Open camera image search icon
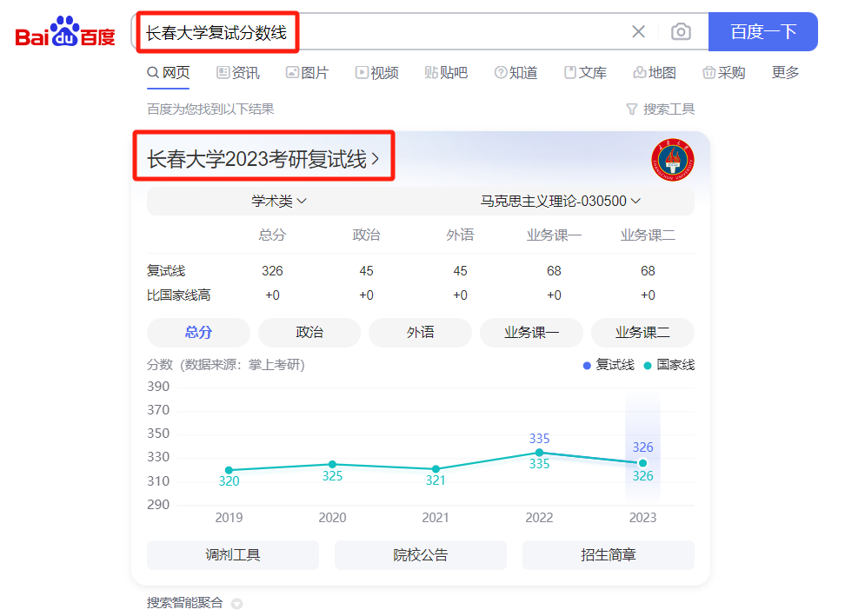 pos(681,32)
